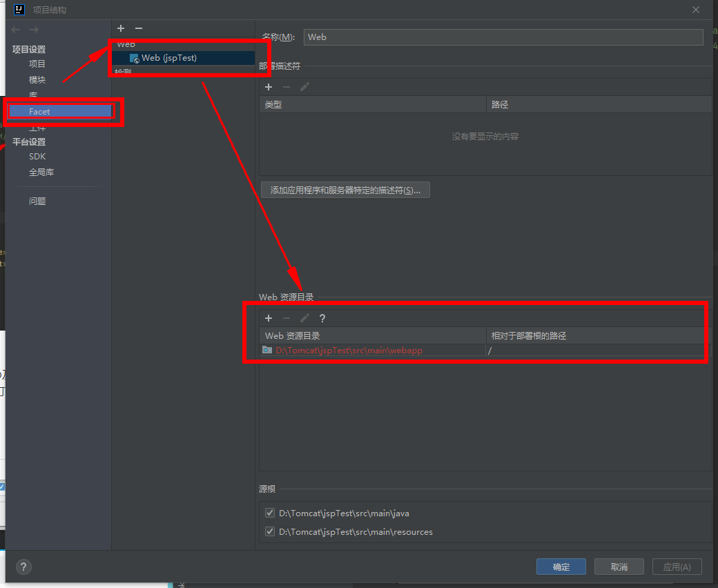Add a Web resource directory

[269, 318]
